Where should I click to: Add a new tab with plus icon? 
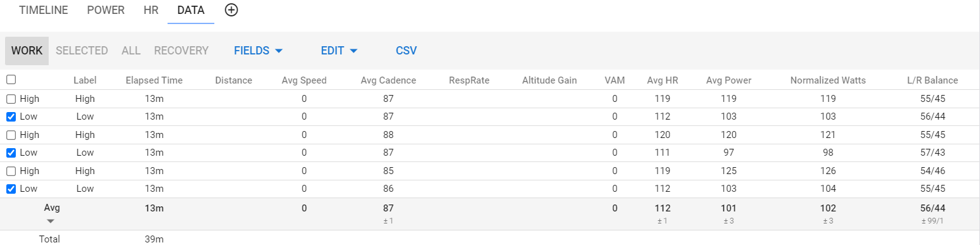(x=232, y=10)
